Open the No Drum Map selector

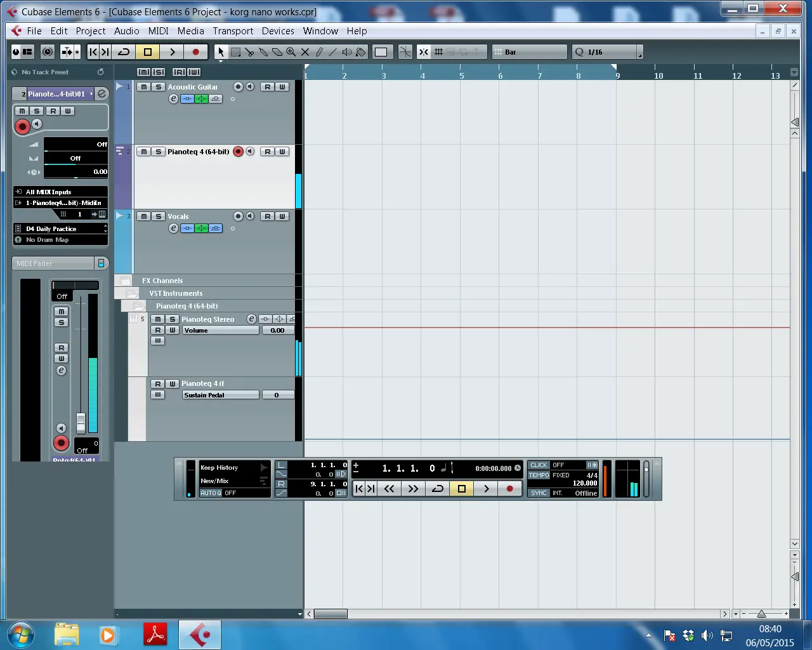click(61, 240)
